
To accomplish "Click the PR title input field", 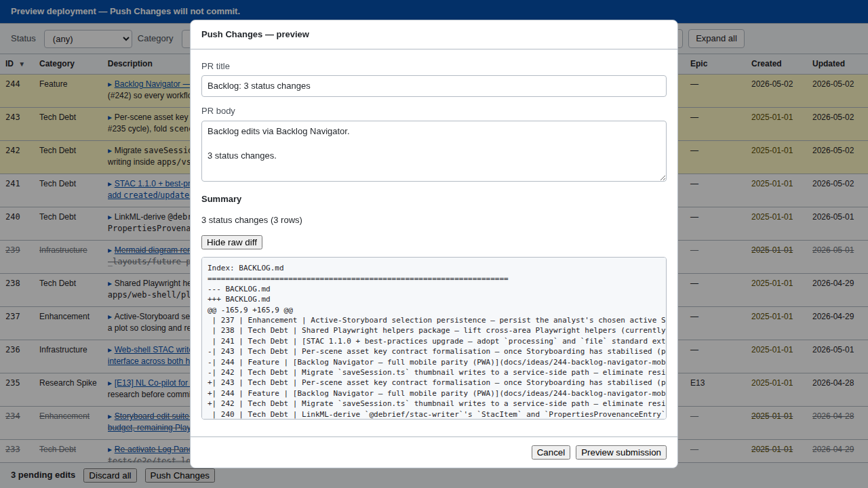I will click(434, 86).
